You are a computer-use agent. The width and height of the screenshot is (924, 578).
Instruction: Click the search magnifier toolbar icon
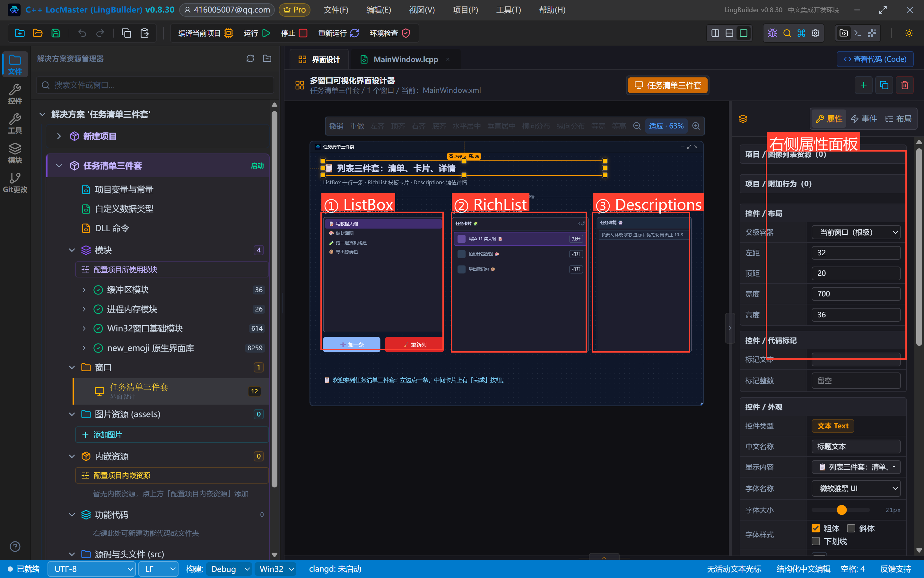(x=787, y=33)
